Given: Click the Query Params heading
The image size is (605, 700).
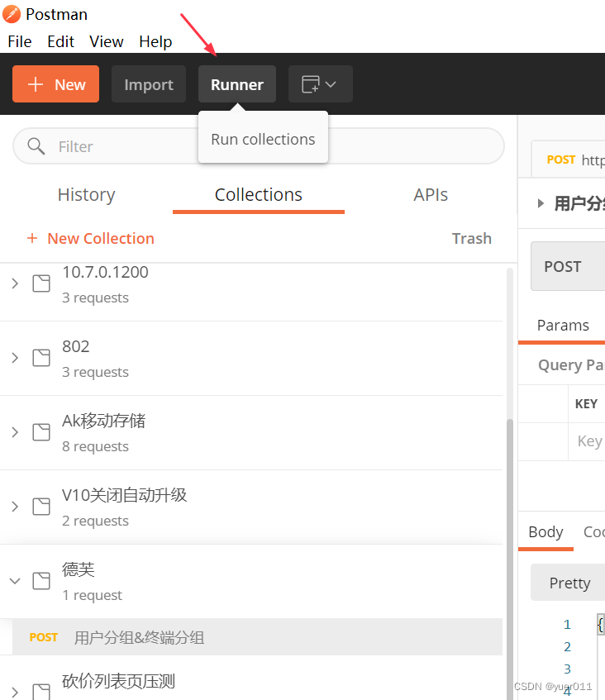Looking at the screenshot, I should [x=571, y=365].
